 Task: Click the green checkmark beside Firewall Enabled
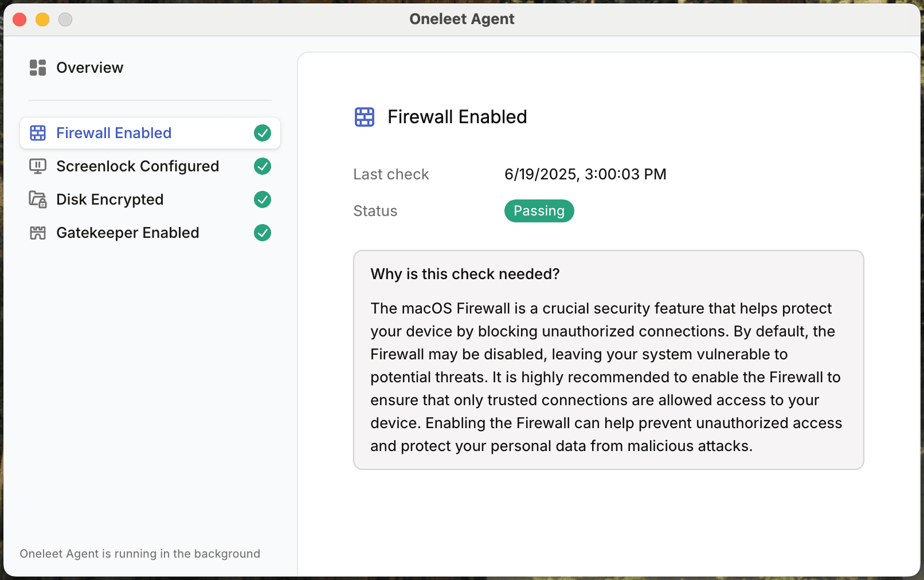tap(263, 133)
